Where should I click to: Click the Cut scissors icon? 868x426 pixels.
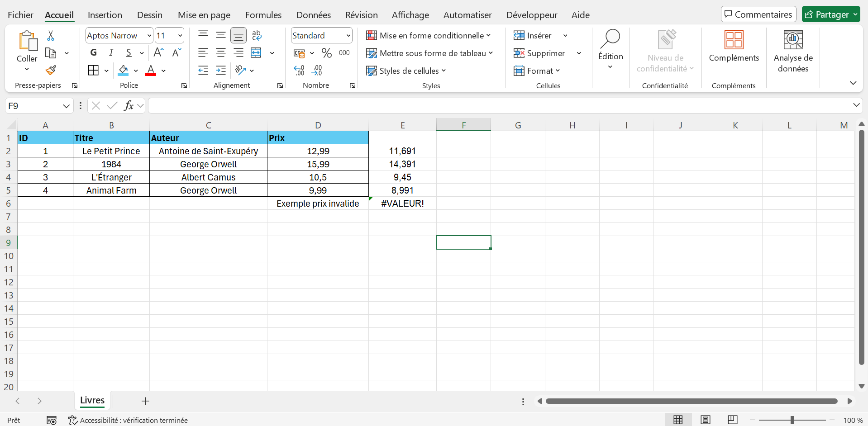click(x=51, y=36)
